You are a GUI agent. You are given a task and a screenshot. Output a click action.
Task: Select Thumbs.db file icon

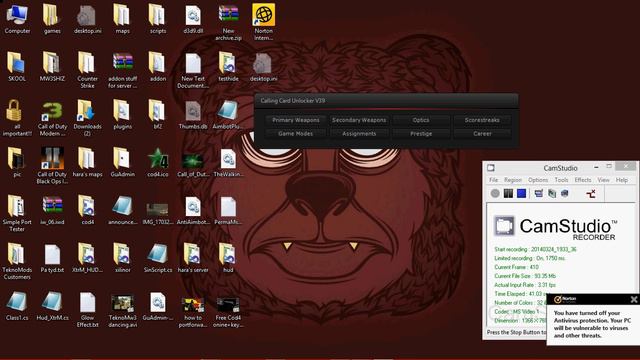coord(193,115)
